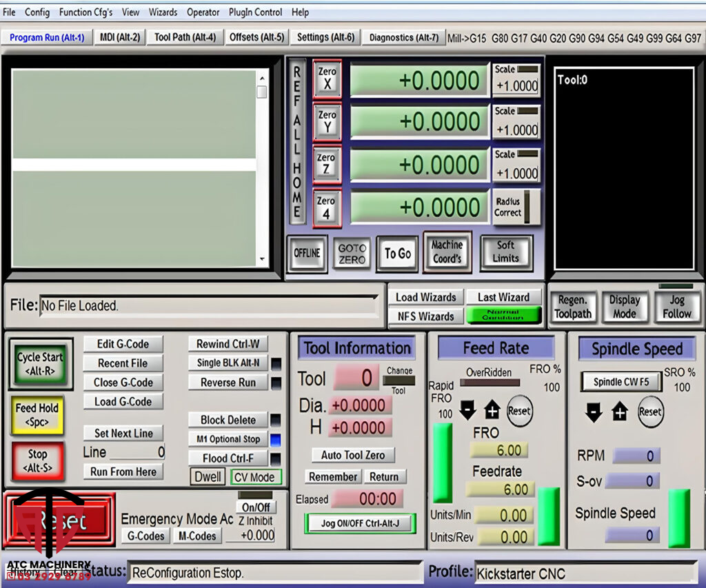Screen dimensions: 706x588
Task: Open the Wizards menu
Action: pyautogui.click(x=163, y=12)
